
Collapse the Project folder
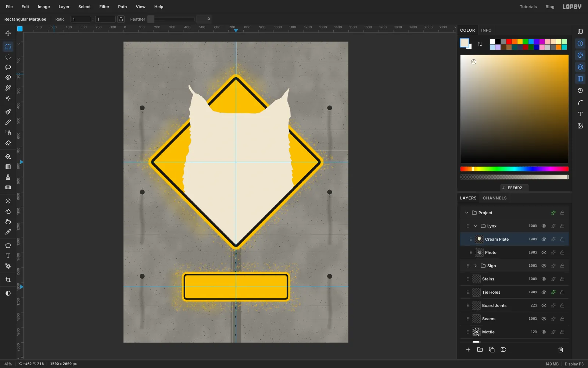point(467,213)
